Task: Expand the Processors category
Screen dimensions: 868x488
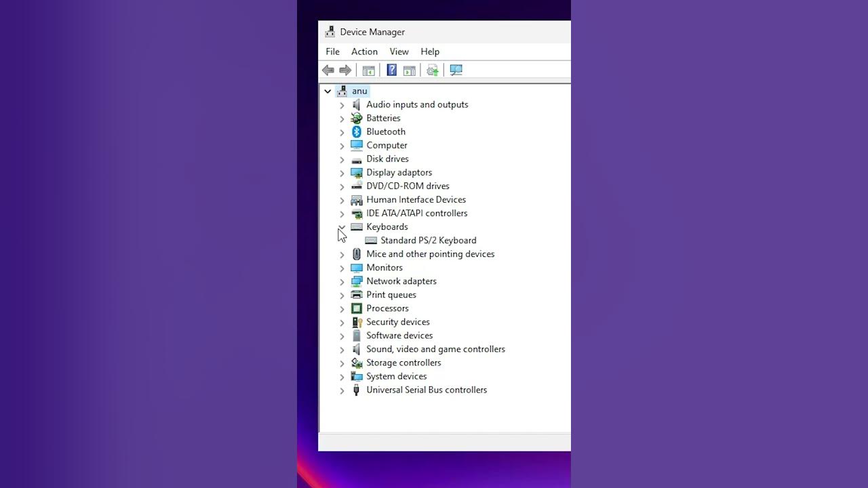Action: [x=342, y=308]
